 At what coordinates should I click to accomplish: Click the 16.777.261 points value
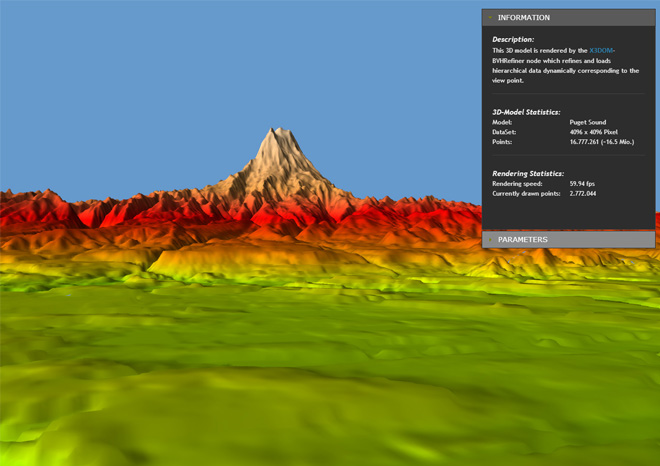pyautogui.click(x=601, y=142)
